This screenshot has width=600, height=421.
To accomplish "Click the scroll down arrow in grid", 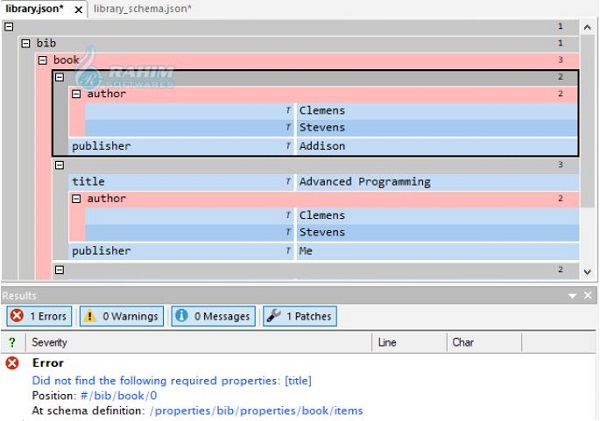I will [x=587, y=272].
